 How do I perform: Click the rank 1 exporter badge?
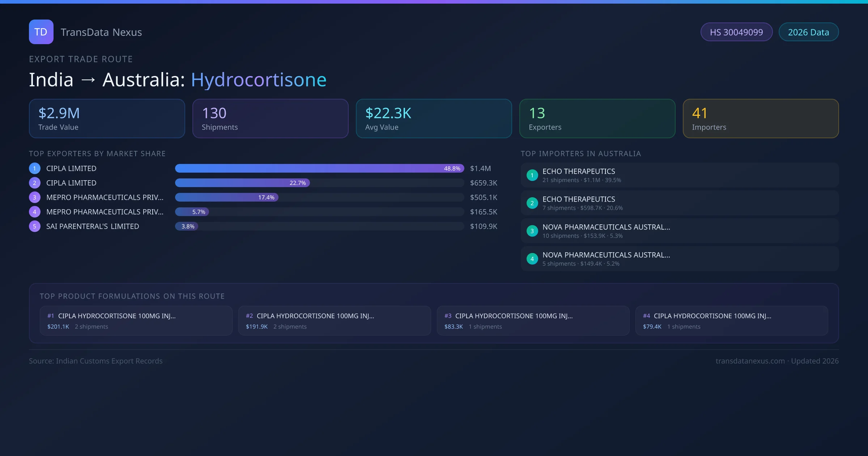click(35, 168)
